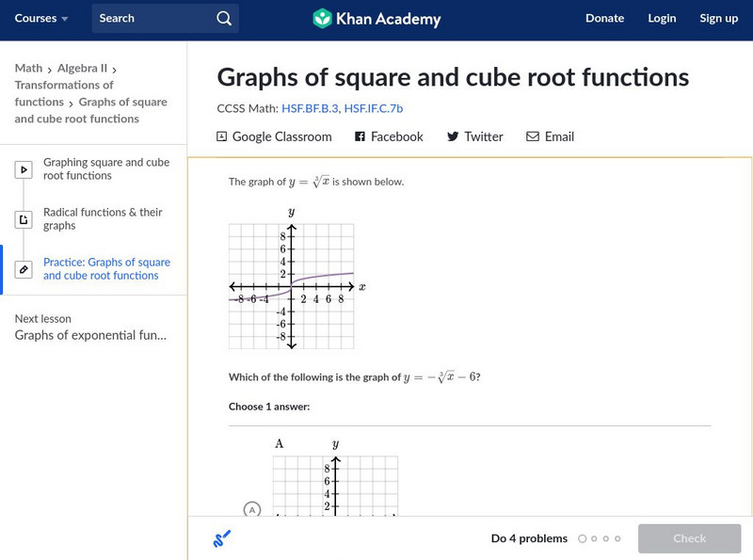This screenshot has height=560, width=753.
Task: Click Login in the top navigation
Action: click(662, 18)
